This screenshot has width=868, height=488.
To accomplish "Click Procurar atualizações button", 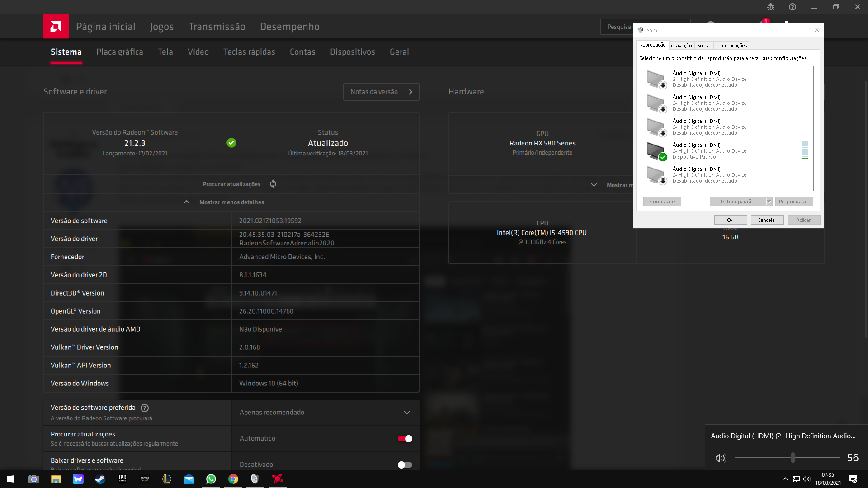I will (231, 184).
